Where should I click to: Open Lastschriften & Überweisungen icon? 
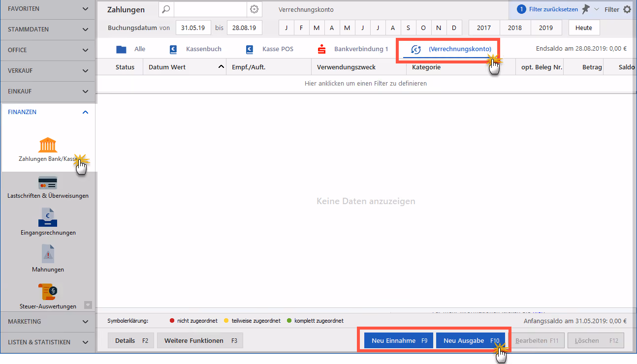click(48, 183)
